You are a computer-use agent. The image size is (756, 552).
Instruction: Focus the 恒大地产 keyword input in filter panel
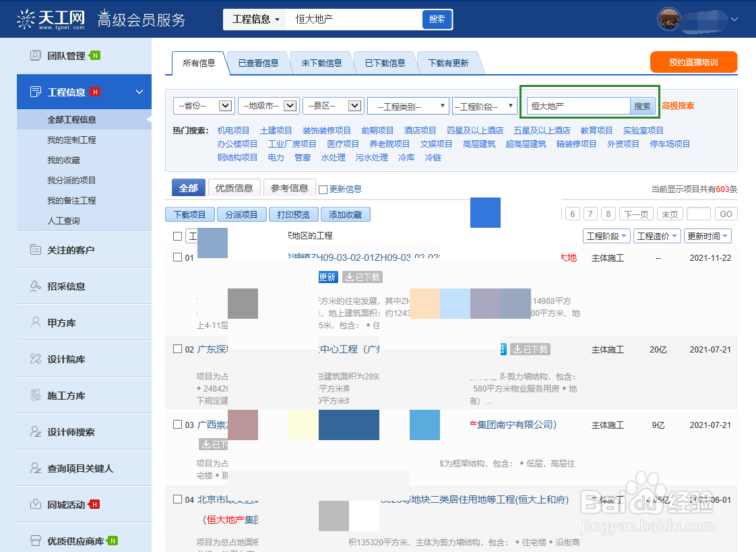pos(579,106)
